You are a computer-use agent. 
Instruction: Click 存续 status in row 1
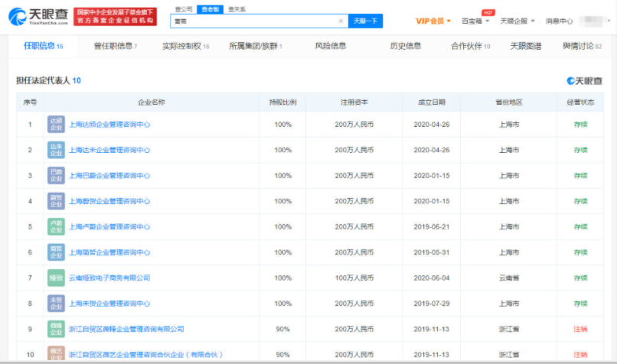pos(580,125)
